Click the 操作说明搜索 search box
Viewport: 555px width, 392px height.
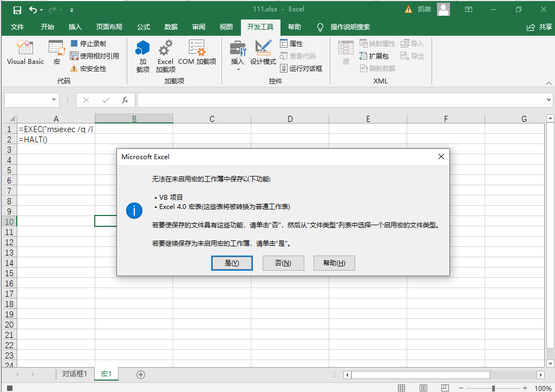click(x=343, y=27)
